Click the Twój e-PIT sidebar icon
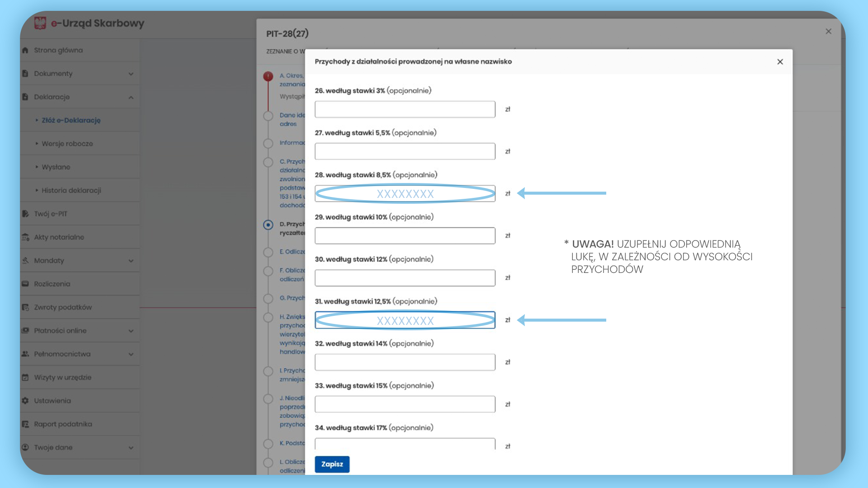 [x=25, y=214]
